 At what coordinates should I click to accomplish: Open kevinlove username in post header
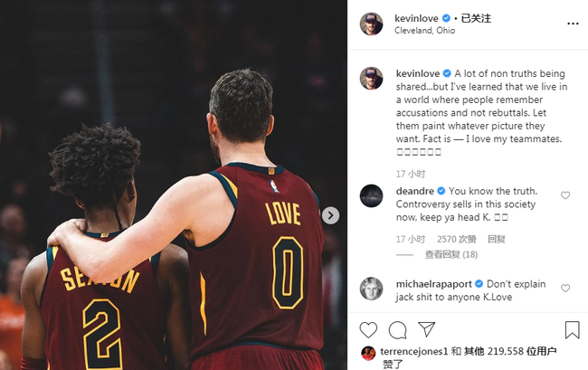(416, 18)
